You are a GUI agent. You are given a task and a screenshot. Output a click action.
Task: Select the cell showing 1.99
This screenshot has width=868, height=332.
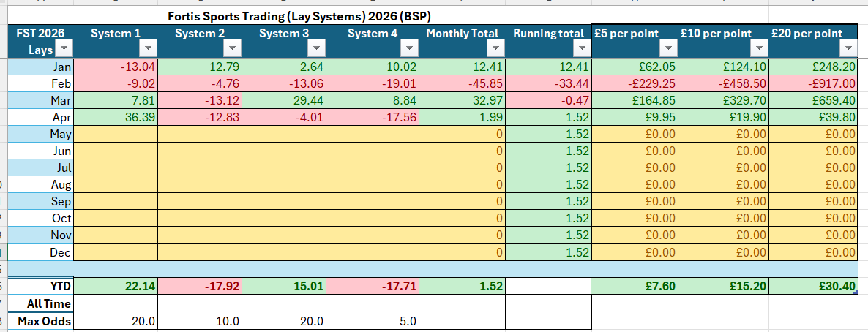click(462, 118)
